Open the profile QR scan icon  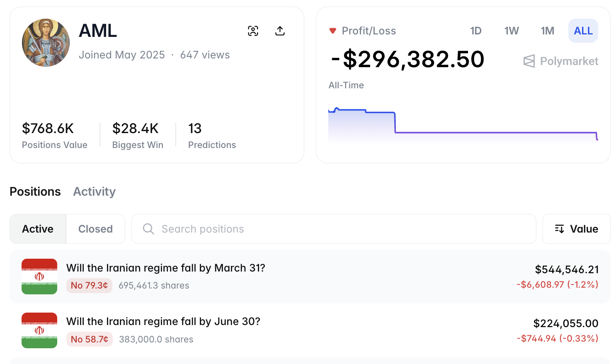pyautogui.click(x=253, y=31)
